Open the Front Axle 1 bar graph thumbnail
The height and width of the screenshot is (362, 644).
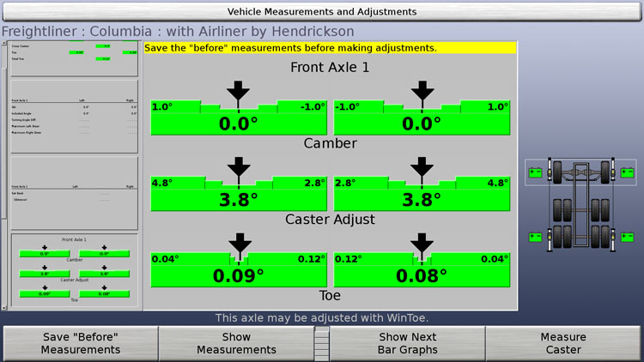tap(73, 270)
